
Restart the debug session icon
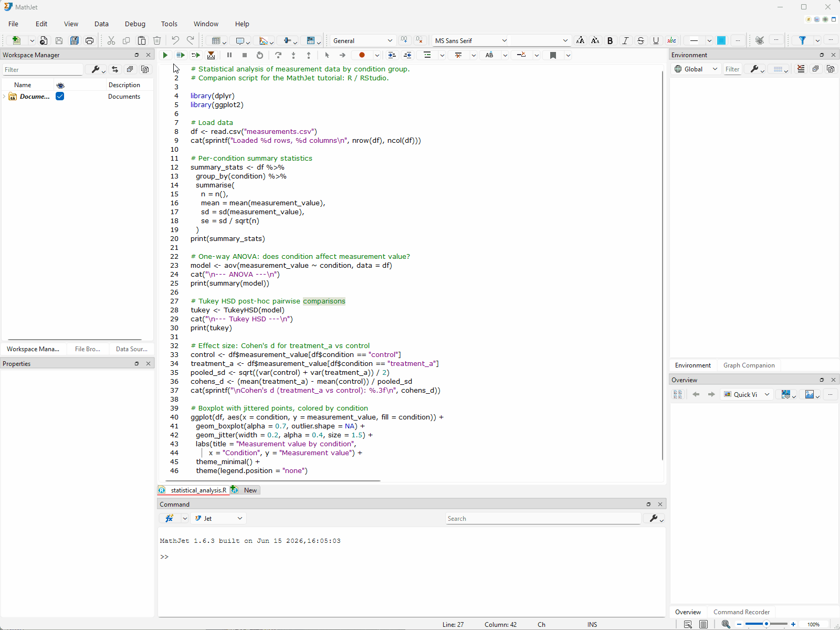[x=260, y=55]
